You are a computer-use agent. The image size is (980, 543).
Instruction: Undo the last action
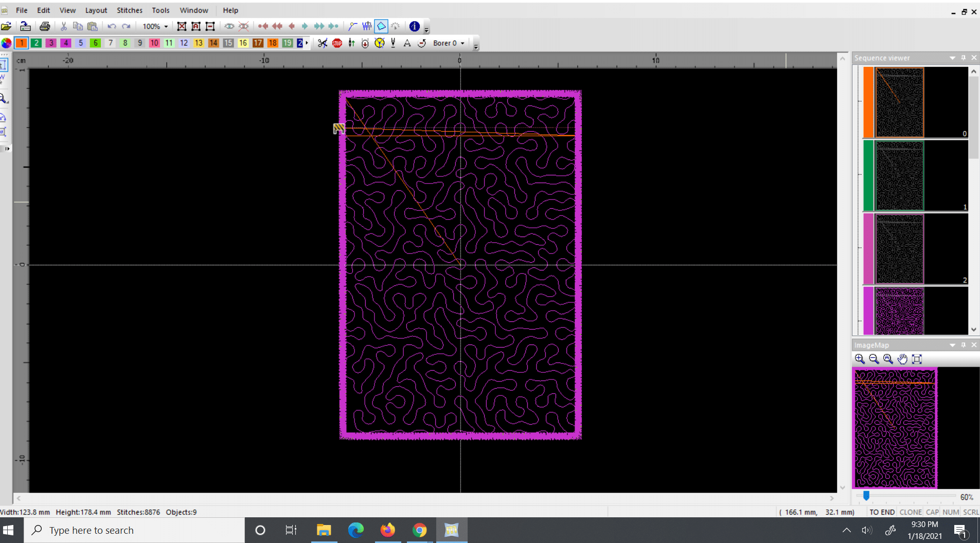(x=112, y=26)
